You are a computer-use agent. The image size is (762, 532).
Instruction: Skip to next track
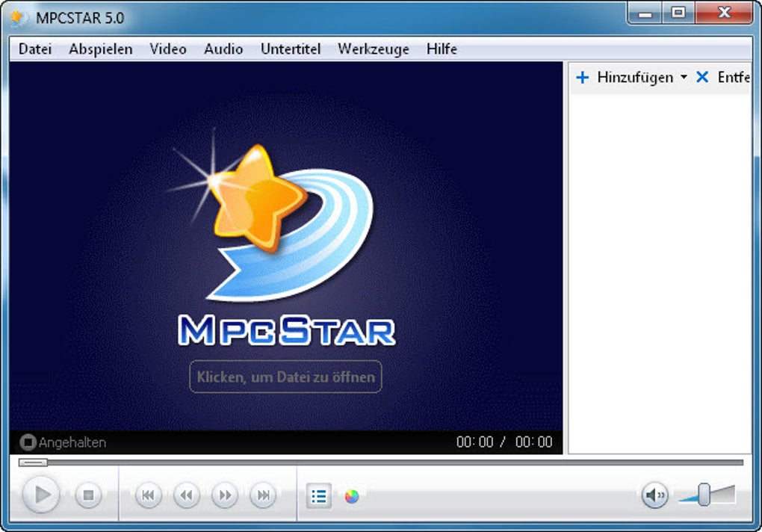(263, 495)
